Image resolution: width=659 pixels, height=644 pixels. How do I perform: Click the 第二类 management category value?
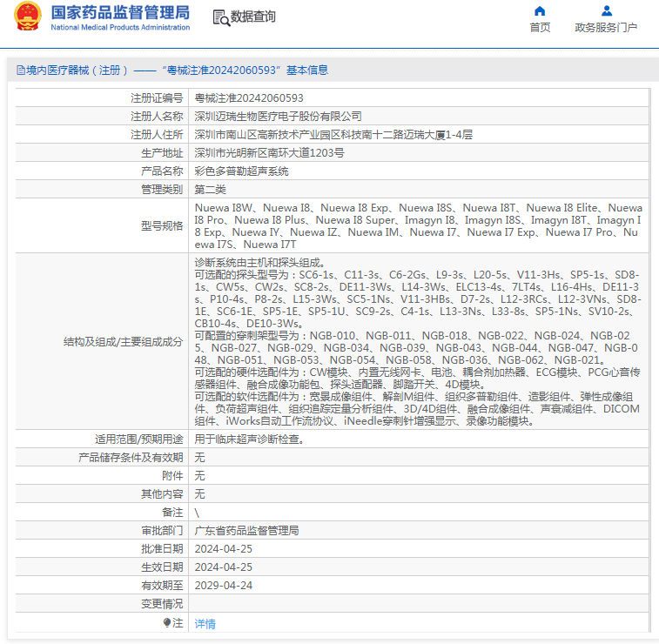pos(210,190)
